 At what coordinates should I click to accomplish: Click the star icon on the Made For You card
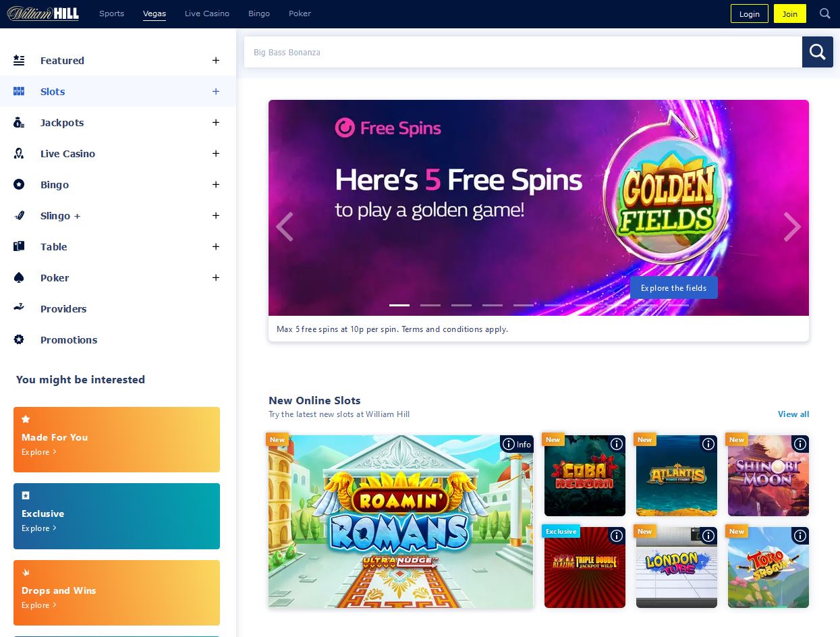pyautogui.click(x=26, y=419)
